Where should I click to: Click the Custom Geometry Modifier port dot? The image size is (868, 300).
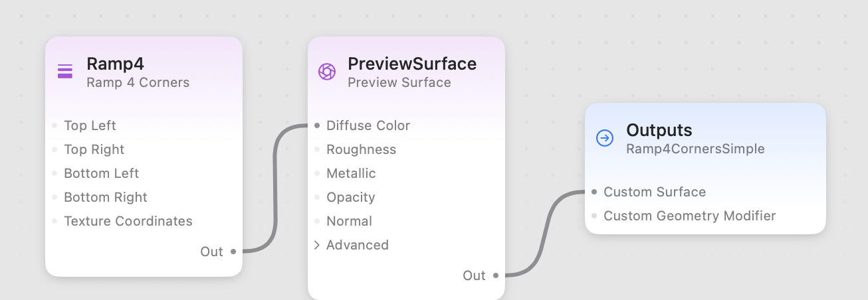[594, 216]
